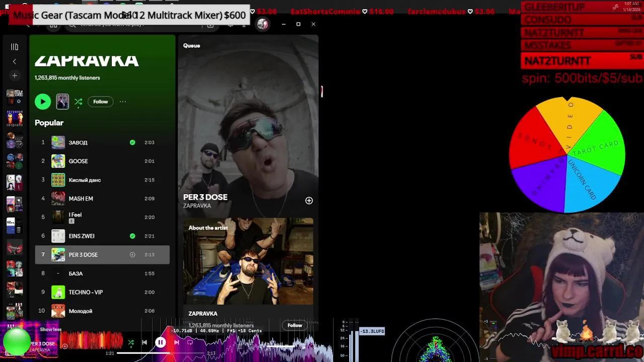Click the -13.3LUFS loudness readout
Screen dimensions: 644x362
coord(372,331)
